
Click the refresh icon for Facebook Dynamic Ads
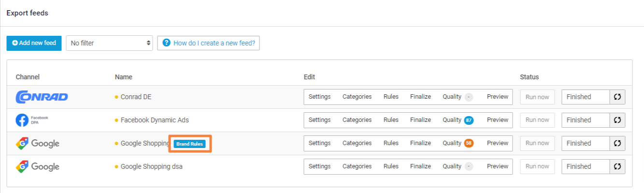click(617, 120)
